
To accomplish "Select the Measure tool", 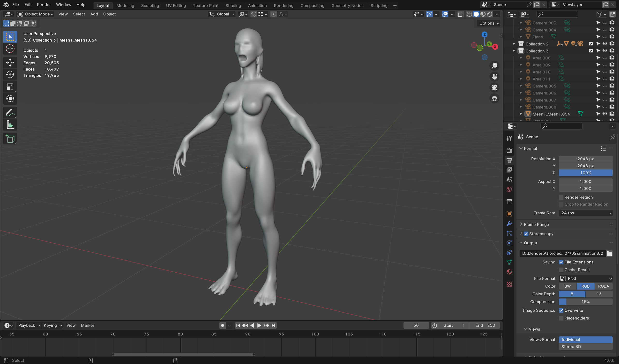I will [10, 125].
